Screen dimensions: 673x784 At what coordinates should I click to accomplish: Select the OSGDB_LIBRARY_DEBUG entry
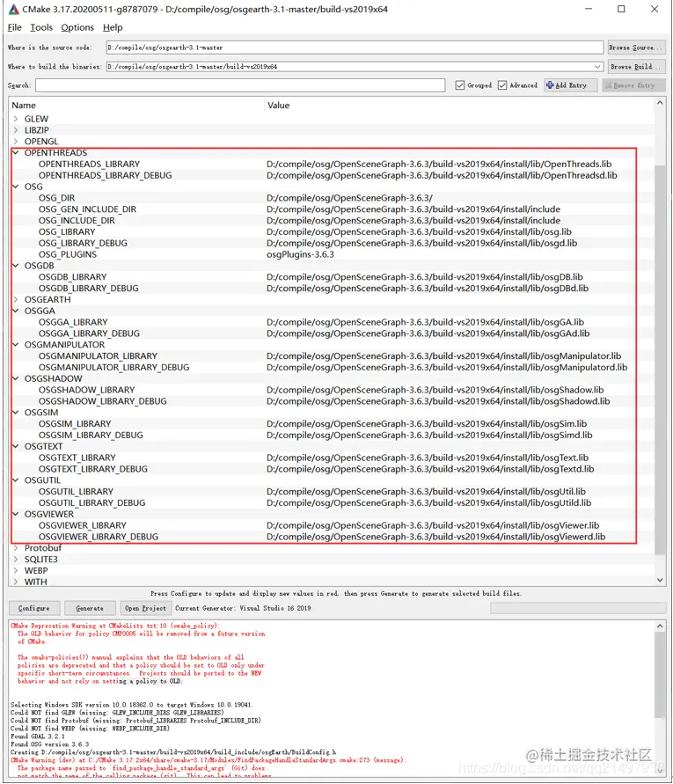point(89,289)
